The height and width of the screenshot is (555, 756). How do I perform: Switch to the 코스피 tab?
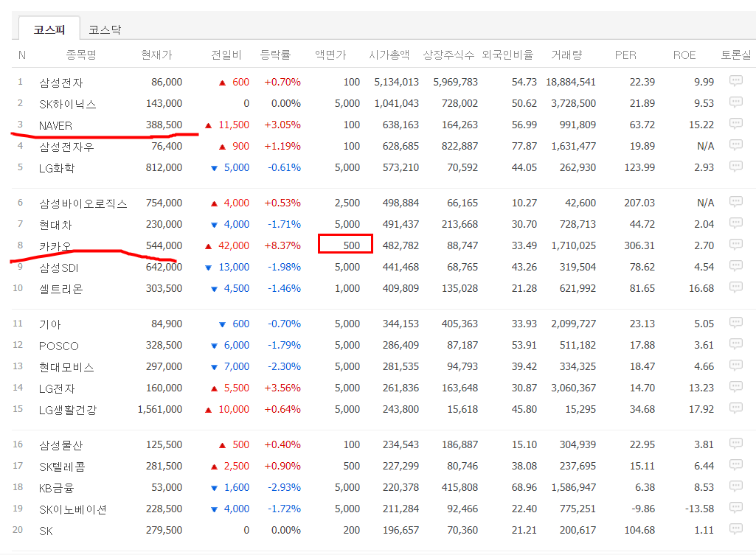[49, 29]
